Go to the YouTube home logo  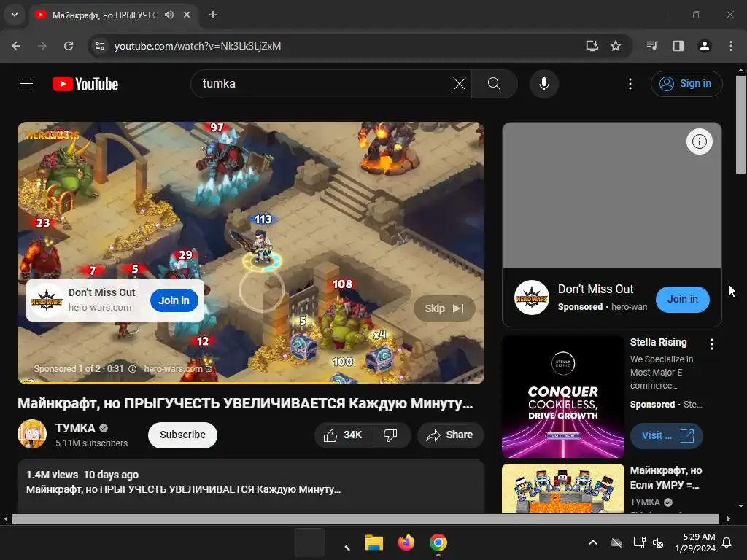(x=85, y=84)
